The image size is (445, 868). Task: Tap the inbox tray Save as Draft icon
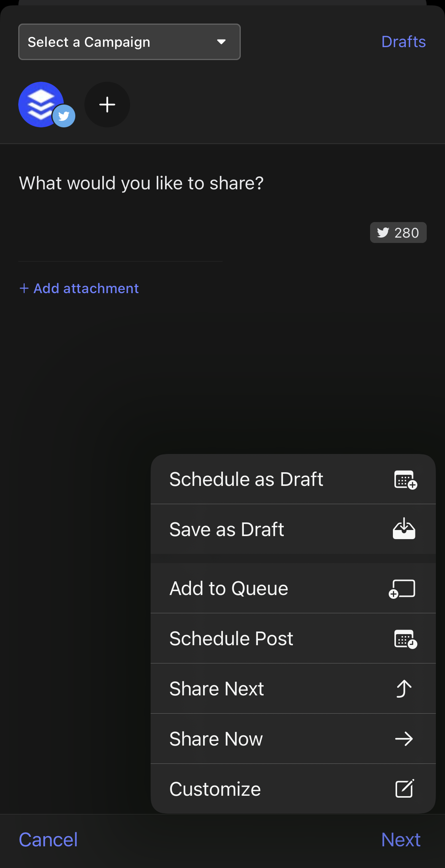pyautogui.click(x=404, y=529)
